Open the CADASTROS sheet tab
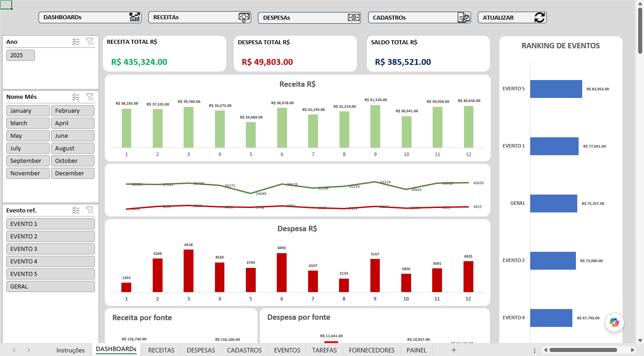Viewport: 644px width, 356px height. [244, 350]
